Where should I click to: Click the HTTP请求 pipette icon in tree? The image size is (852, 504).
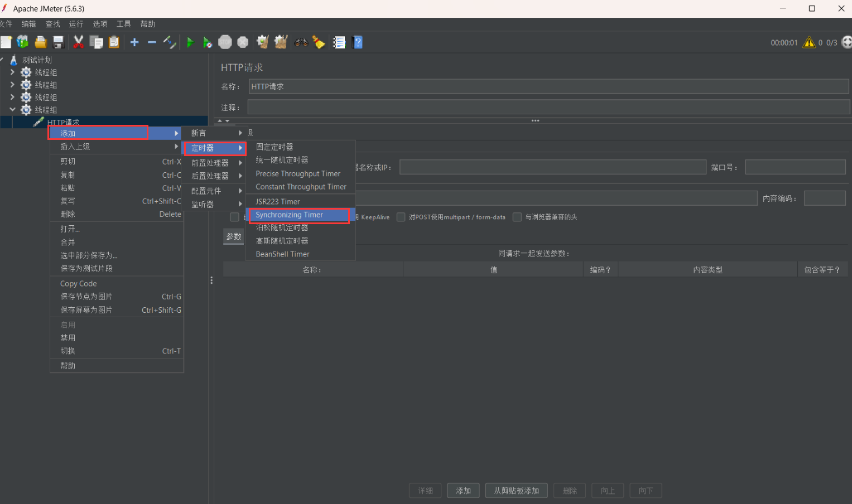[38, 122]
